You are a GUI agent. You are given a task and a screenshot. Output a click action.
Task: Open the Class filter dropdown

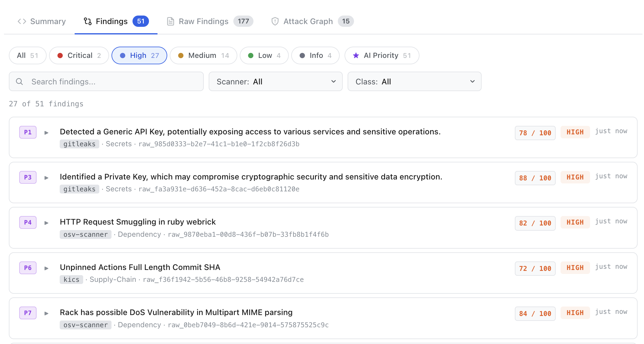click(415, 82)
